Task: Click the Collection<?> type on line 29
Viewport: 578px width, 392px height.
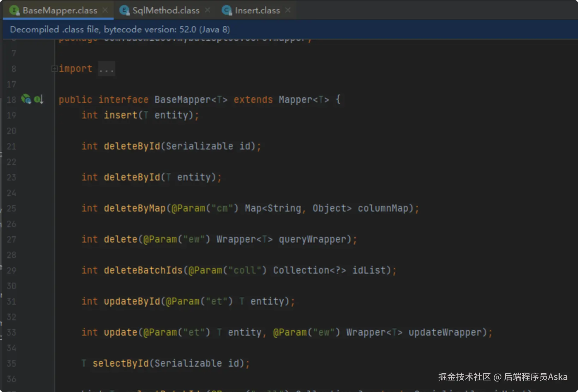Action: pos(309,270)
